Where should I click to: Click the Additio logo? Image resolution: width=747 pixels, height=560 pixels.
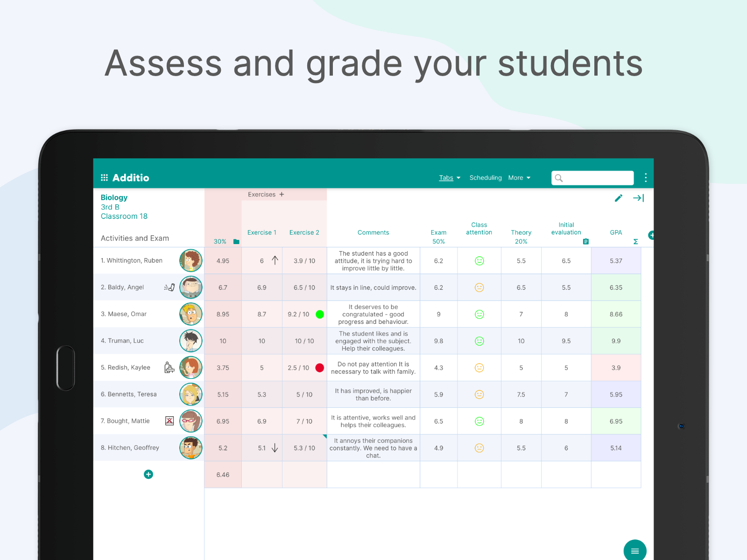[x=131, y=178]
